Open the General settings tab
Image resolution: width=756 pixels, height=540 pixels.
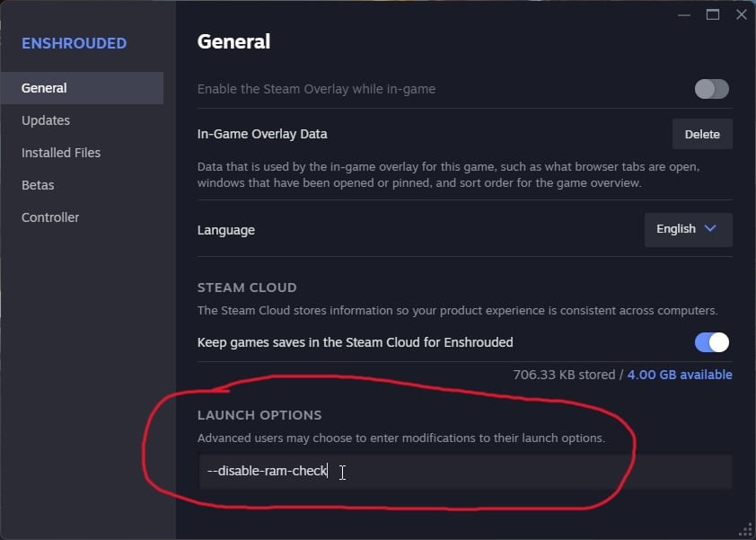[45, 88]
